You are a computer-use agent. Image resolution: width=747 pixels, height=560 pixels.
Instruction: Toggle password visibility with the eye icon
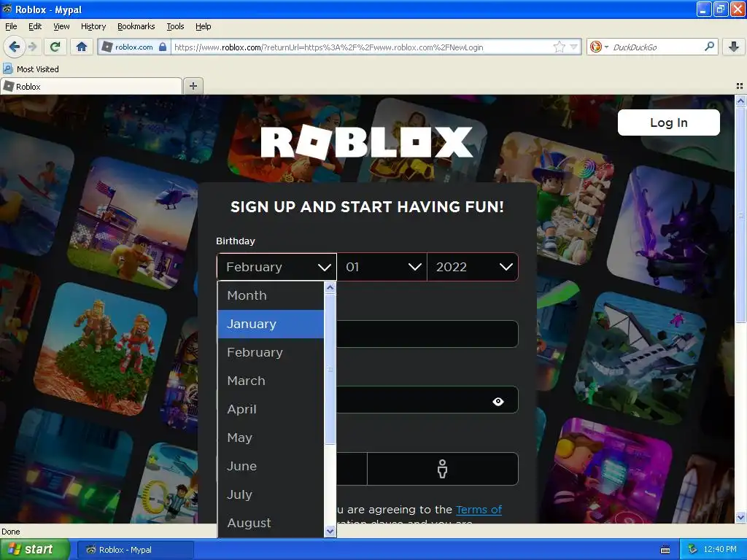tap(498, 402)
